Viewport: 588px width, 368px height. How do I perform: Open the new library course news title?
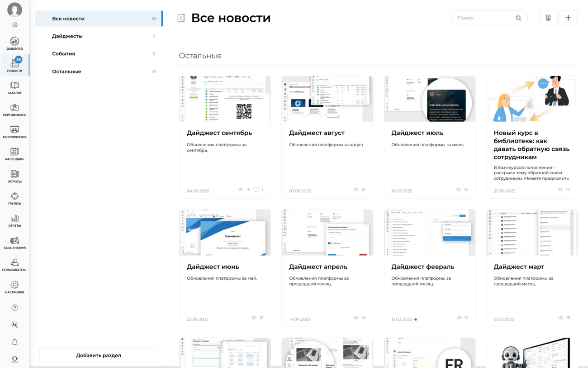click(x=531, y=145)
